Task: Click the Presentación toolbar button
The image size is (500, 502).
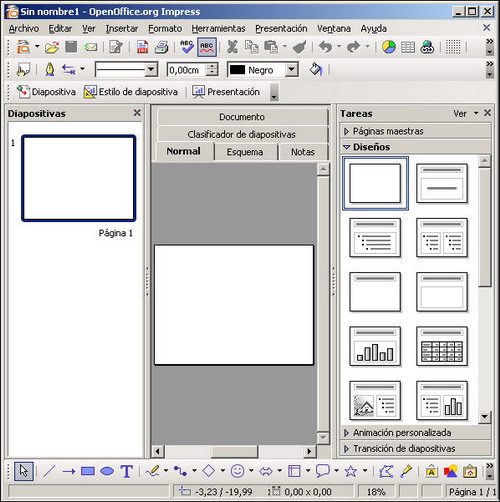Action: pos(226,92)
